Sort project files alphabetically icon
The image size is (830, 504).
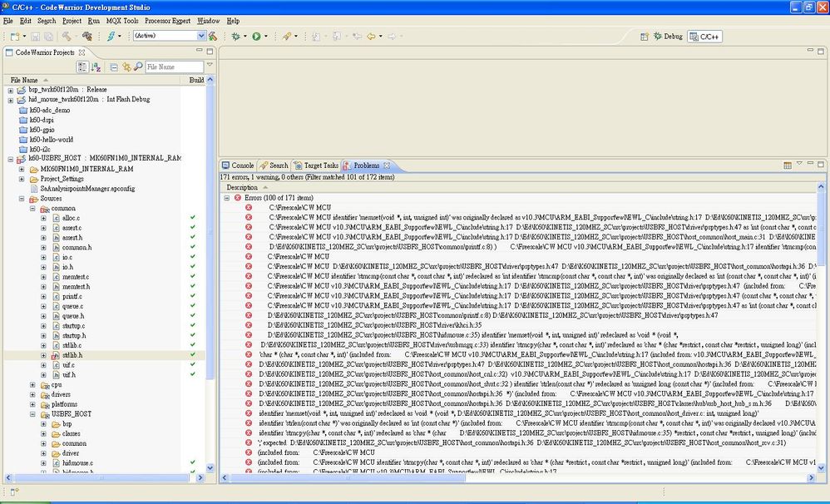tap(96, 67)
